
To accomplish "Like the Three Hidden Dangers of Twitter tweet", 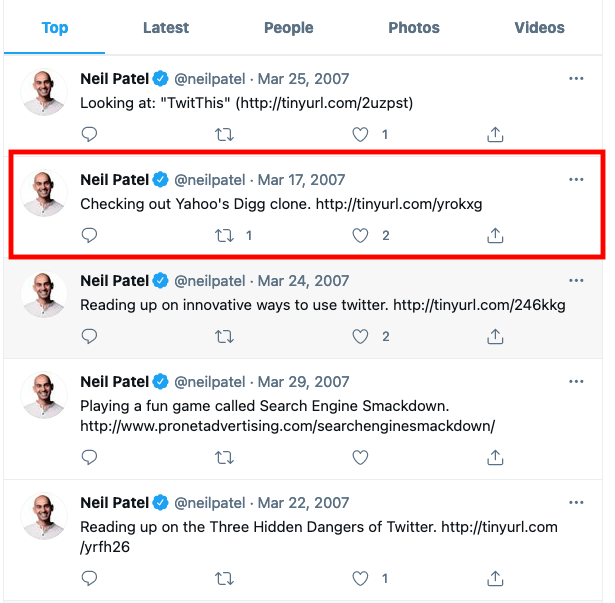I will [360, 578].
